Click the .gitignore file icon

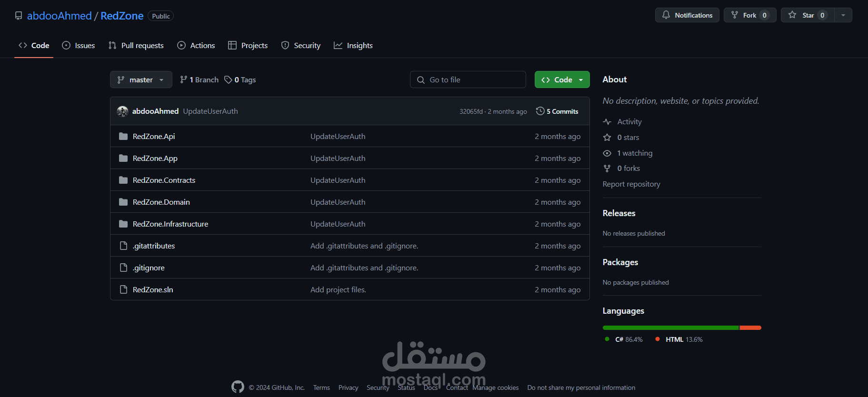(x=123, y=268)
